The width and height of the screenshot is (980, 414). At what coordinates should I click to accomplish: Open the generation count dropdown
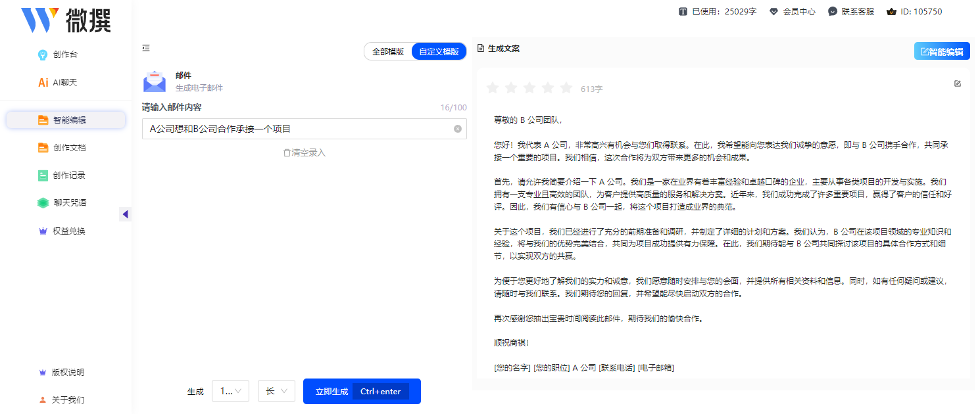[230, 391]
